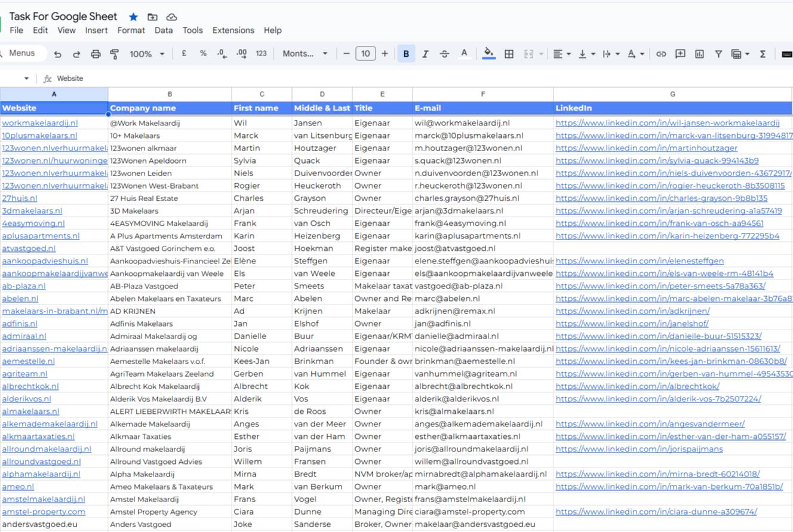The image size is (793, 532).
Task: Click the keyboard input tools icon
Action: point(787,54)
